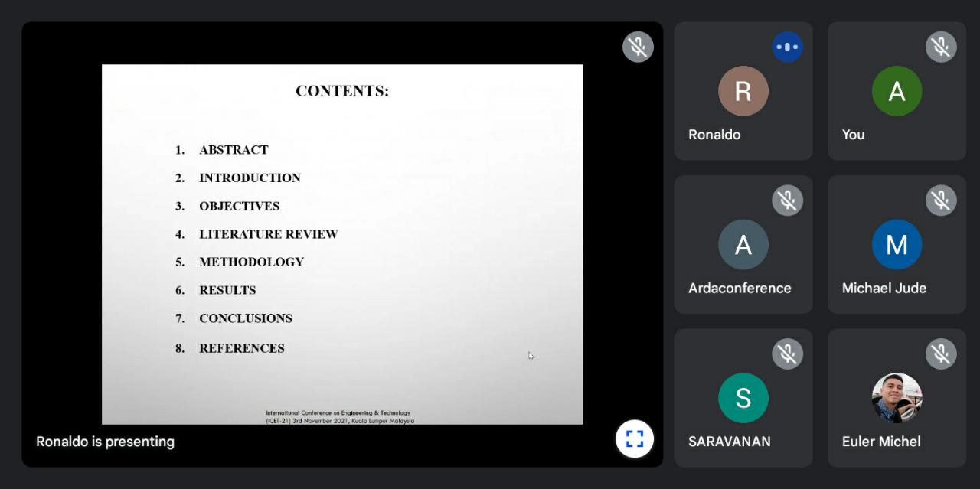Click 'REFERENCES' in the slide list

coord(242,348)
